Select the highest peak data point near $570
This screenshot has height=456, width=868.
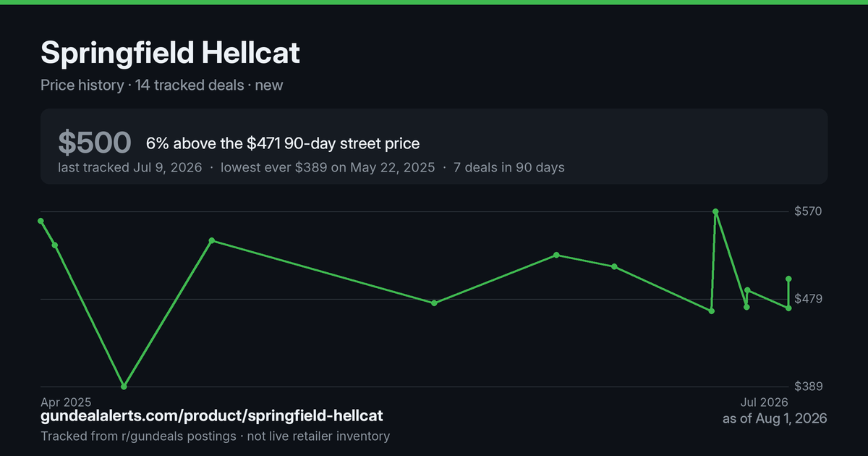pos(715,212)
